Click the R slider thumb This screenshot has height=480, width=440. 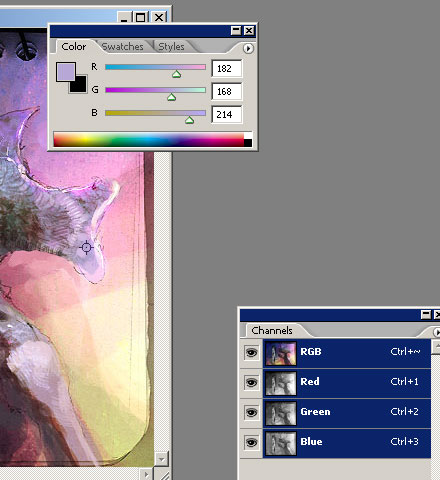tap(177, 74)
